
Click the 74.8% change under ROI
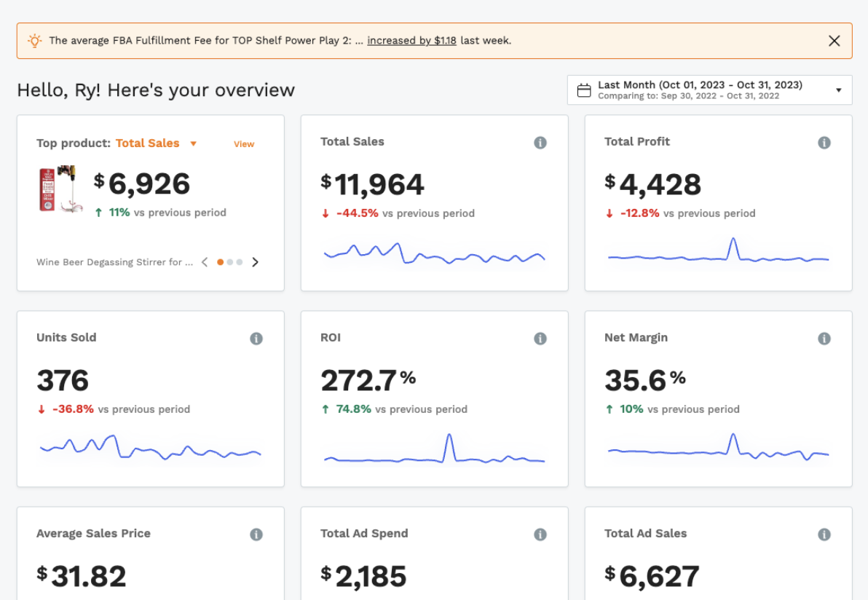point(353,409)
